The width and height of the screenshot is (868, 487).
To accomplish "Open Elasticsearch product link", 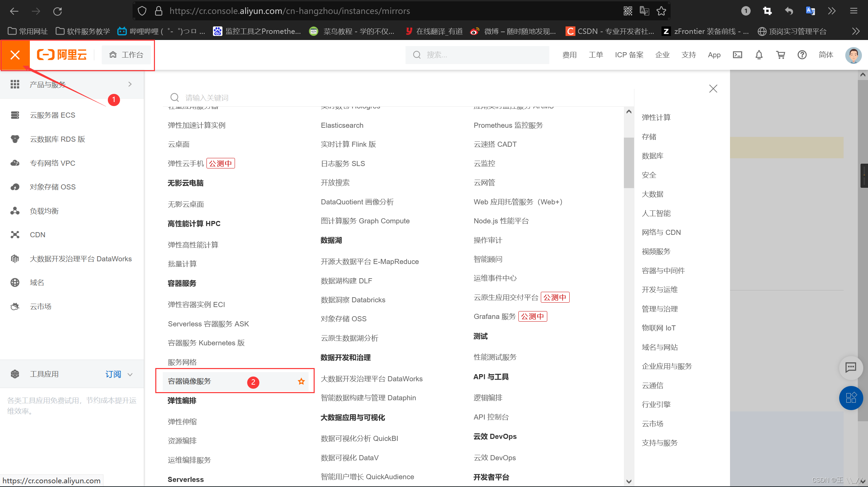I will [x=342, y=125].
